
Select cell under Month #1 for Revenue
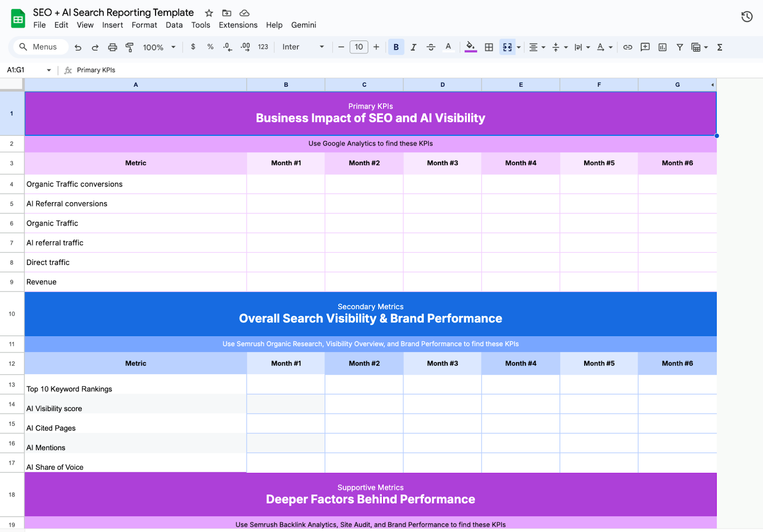click(286, 281)
